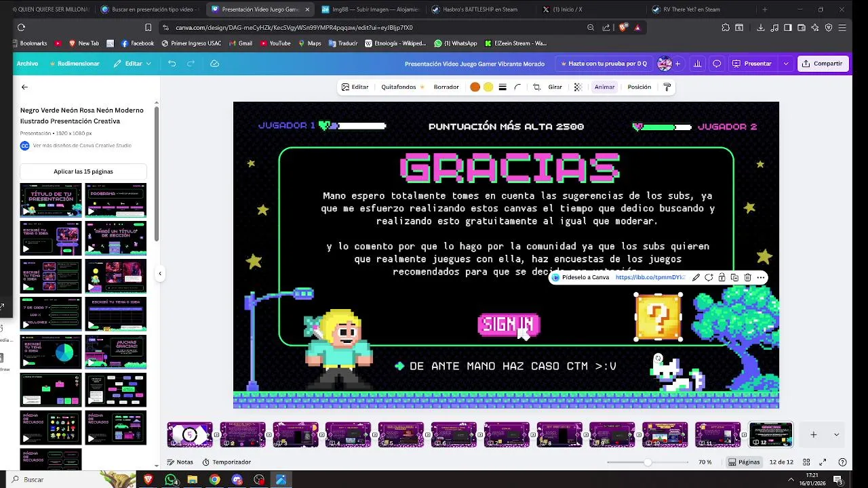Open Brave browser from the taskbar
Viewport: 868px width, 488px height.
149,479
